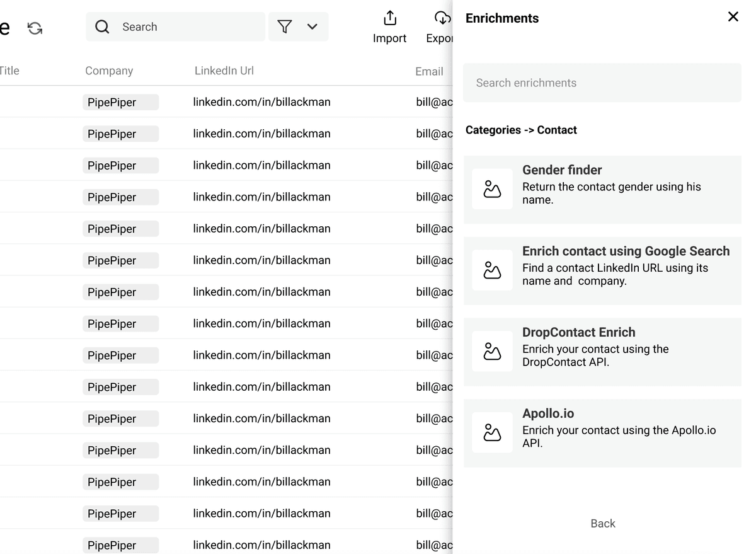Viewport: 756px width, 554px height.
Task: Click the magnifier icon in the search bar
Action: pos(102,26)
